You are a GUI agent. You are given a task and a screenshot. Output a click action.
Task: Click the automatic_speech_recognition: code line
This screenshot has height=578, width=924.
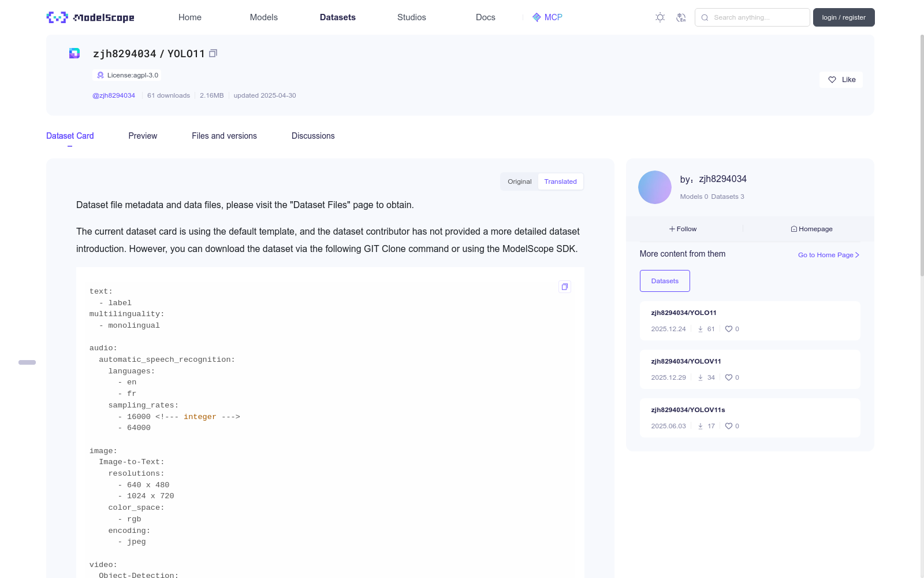pos(167,360)
